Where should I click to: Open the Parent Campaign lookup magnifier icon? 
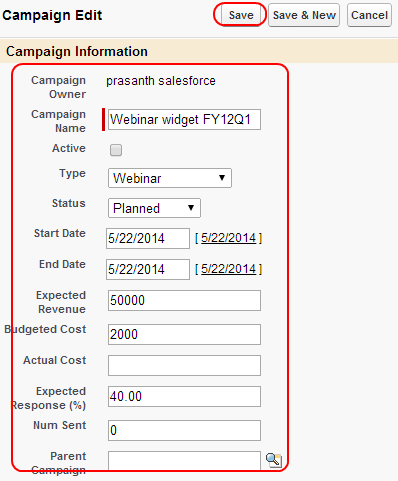click(x=274, y=460)
